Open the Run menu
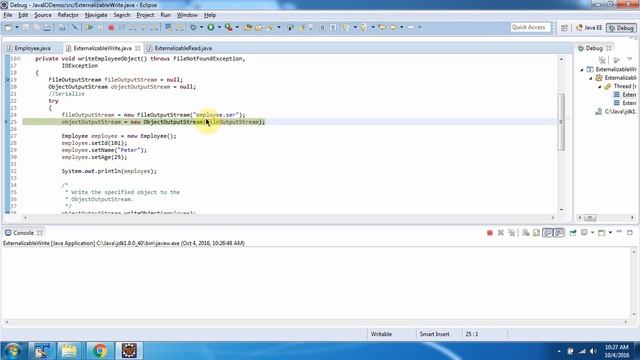The image size is (640, 360). point(165,15)
